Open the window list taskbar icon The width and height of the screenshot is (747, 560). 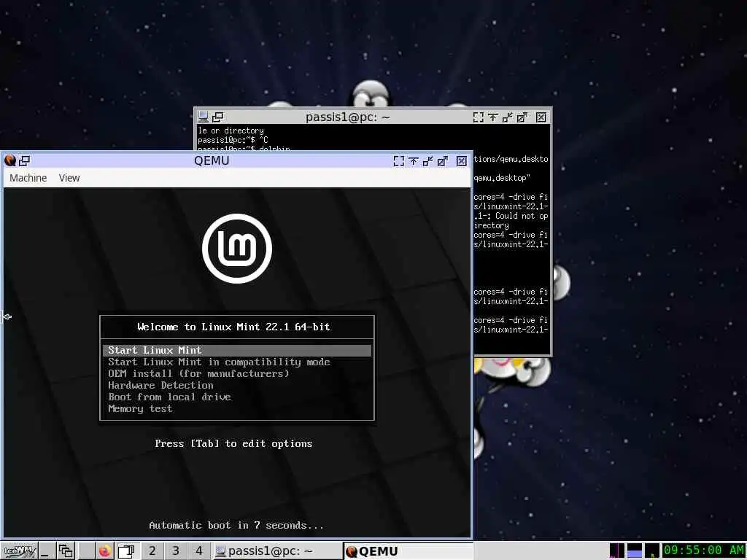coord(66,551)
